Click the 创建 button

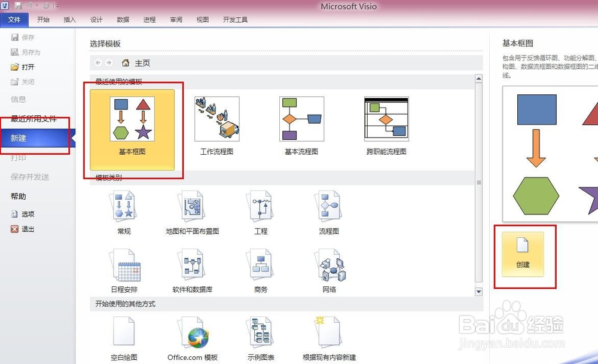pos(523,254)
